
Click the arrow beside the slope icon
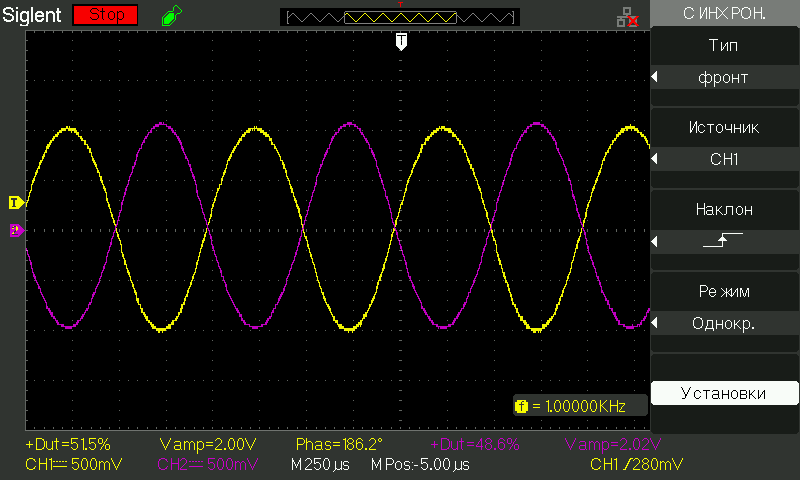coord(655,241)
